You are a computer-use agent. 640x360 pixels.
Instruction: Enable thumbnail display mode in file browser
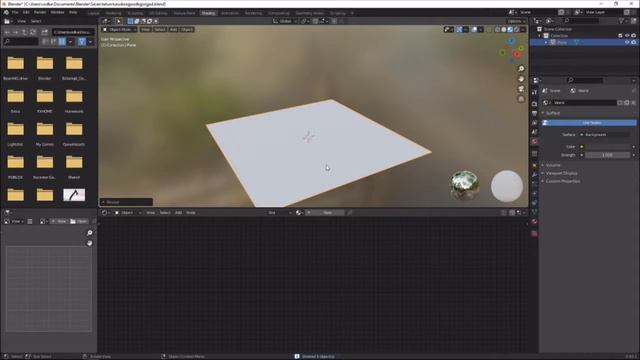62,41
